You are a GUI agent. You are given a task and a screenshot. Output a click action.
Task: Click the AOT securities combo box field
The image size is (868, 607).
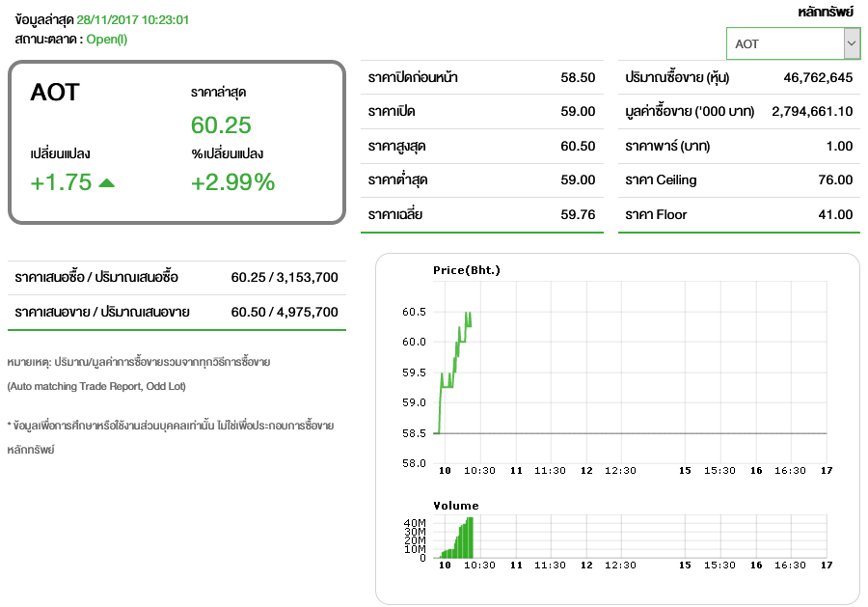tap(793, 43)
